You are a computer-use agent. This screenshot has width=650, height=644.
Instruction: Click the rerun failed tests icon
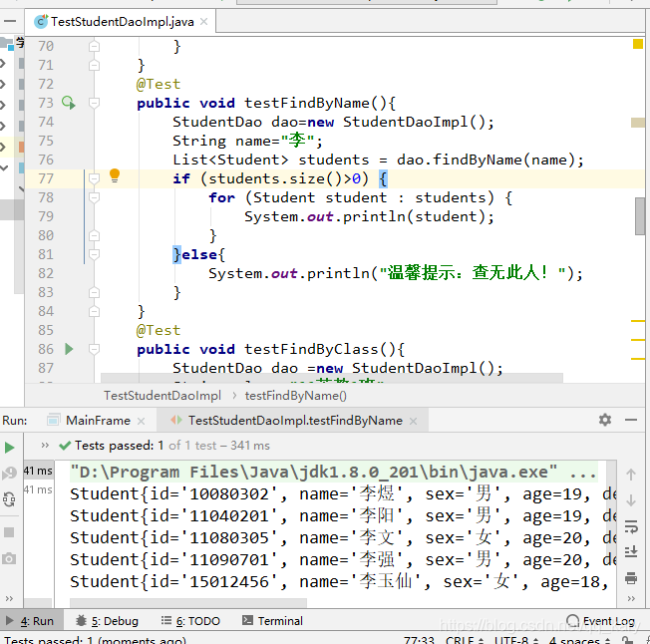(9, 474)
